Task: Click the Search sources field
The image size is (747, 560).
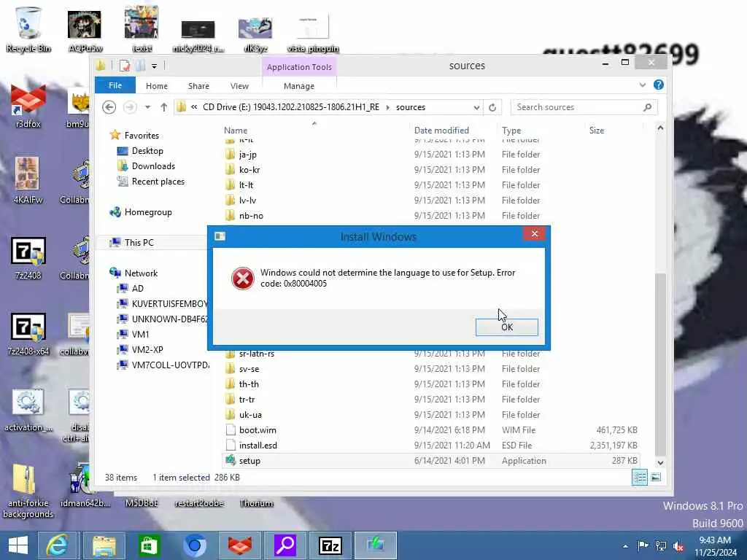Action: coord(584,107)
